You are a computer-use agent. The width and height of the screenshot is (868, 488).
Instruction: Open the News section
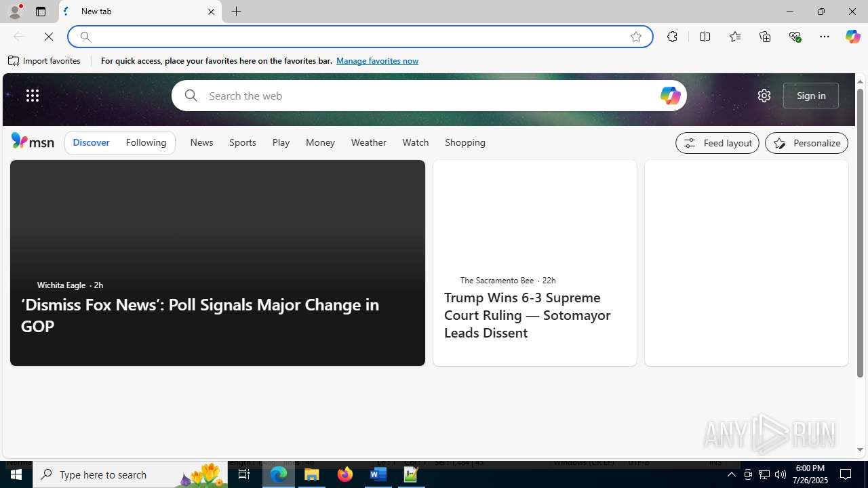pyautogui.click(x=201, y=143)
